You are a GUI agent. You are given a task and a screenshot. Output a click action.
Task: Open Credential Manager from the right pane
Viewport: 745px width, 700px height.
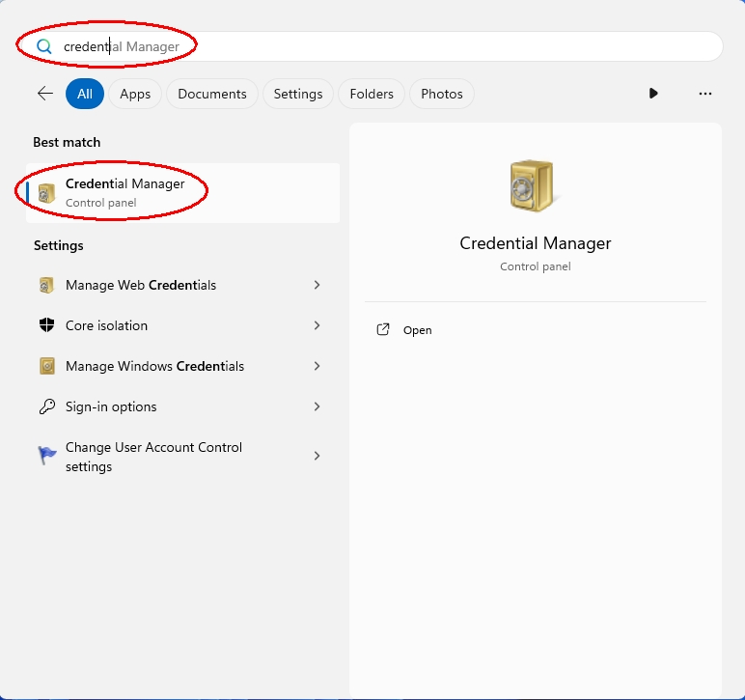417,330
